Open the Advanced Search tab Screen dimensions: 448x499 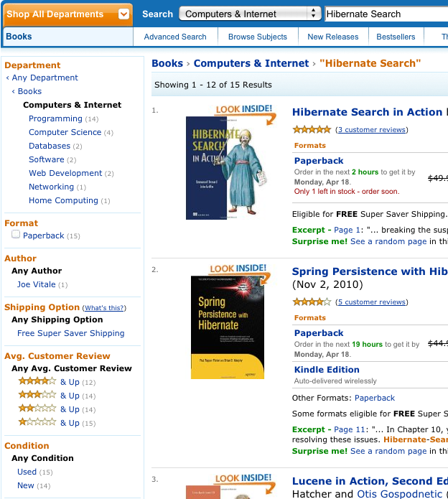coord(175,37)
